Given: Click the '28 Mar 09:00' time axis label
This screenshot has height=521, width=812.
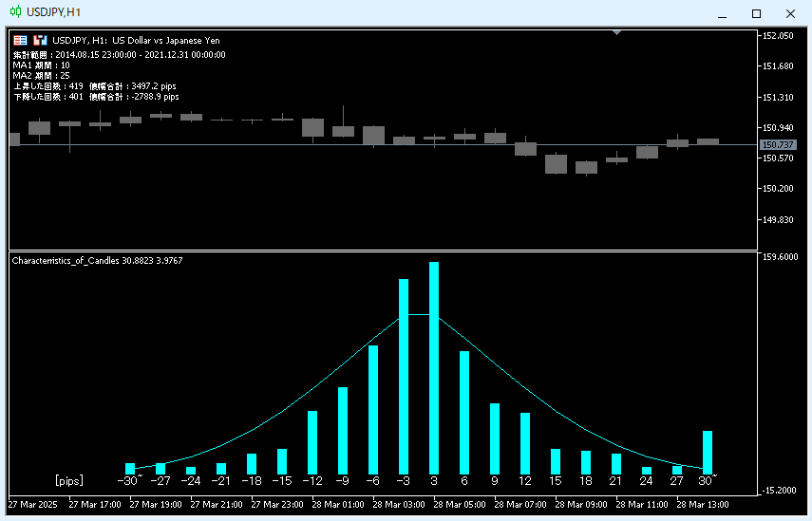Looking at the screenshot, I should pyautogui.click(x=581, y=505).
